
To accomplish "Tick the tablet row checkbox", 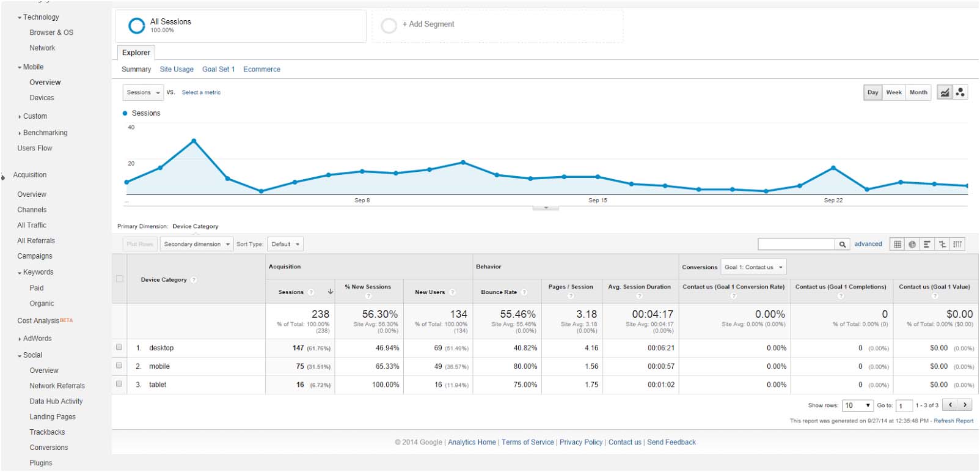I will pos(119,384).
